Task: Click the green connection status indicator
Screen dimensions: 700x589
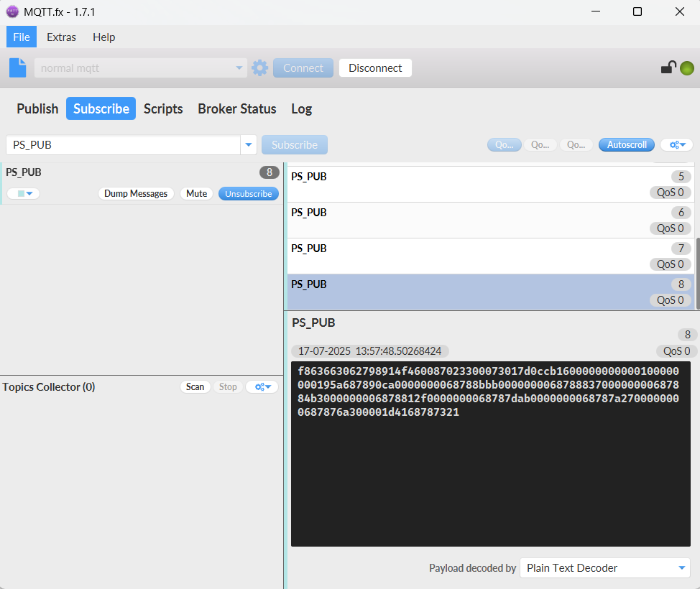Action: click(686, 68)
